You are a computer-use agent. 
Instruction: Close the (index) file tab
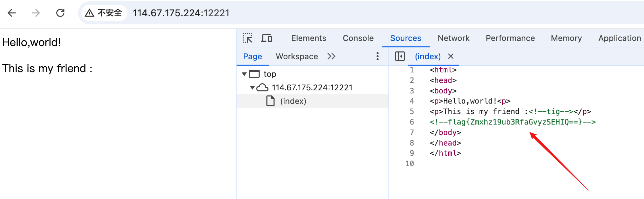[x=451, y=56]
